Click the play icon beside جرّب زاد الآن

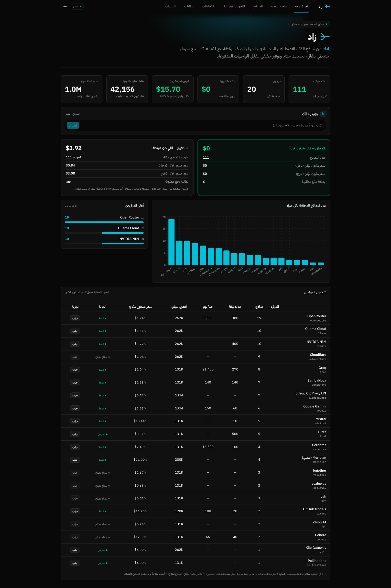[x=323, y=114]
